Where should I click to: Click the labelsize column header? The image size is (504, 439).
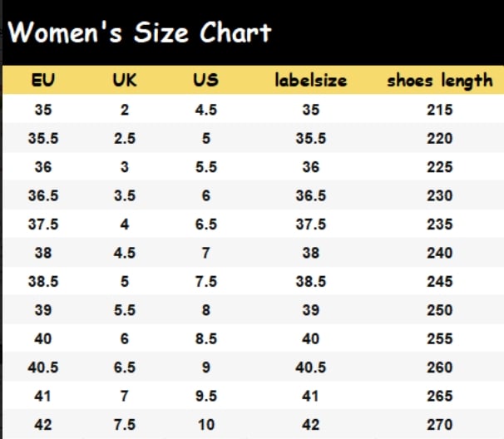[311, 81]
